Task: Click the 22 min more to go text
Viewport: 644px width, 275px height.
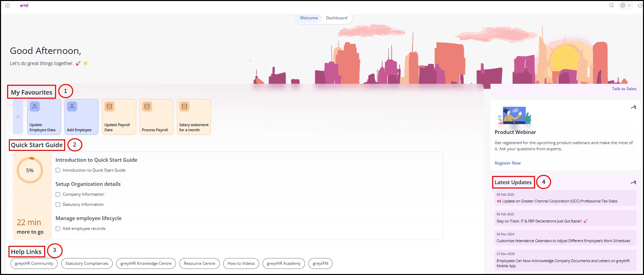Action: [30, 227]
